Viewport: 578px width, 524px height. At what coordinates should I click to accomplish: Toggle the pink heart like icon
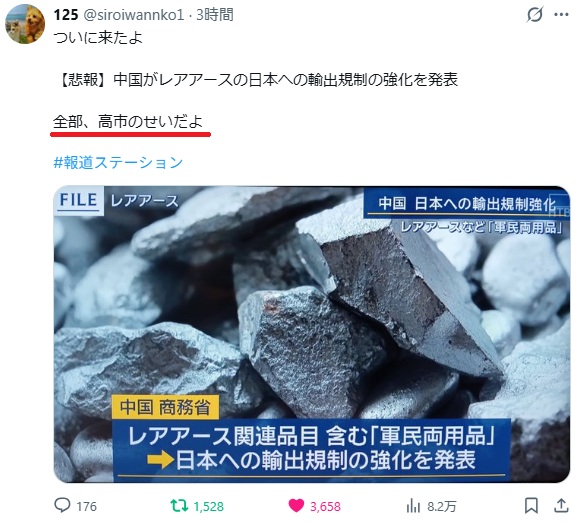[x=296, y=505]
